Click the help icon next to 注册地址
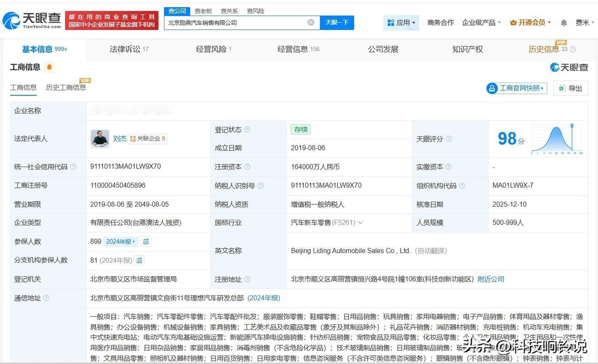 247,280
